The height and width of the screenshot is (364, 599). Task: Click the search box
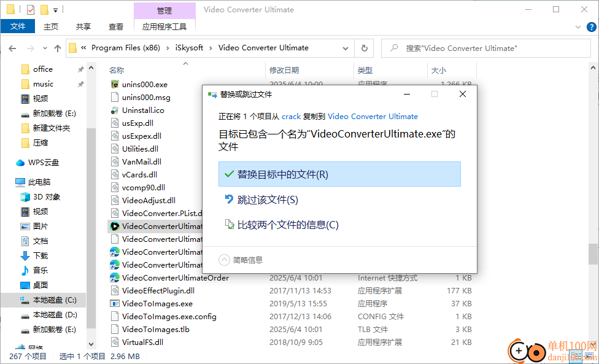pos(486,48)
